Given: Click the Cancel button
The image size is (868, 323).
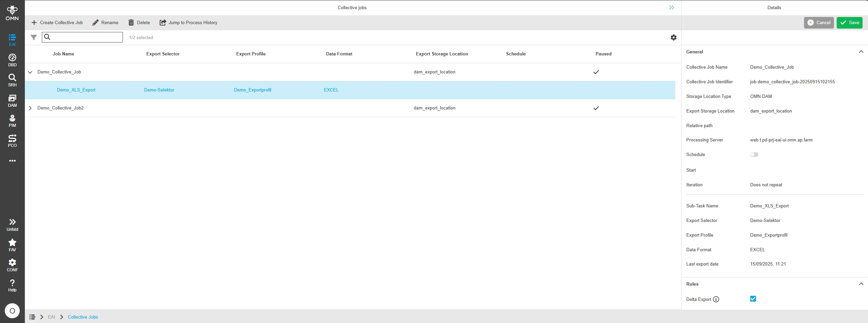Looking at the screenshot, I should 819,23.
